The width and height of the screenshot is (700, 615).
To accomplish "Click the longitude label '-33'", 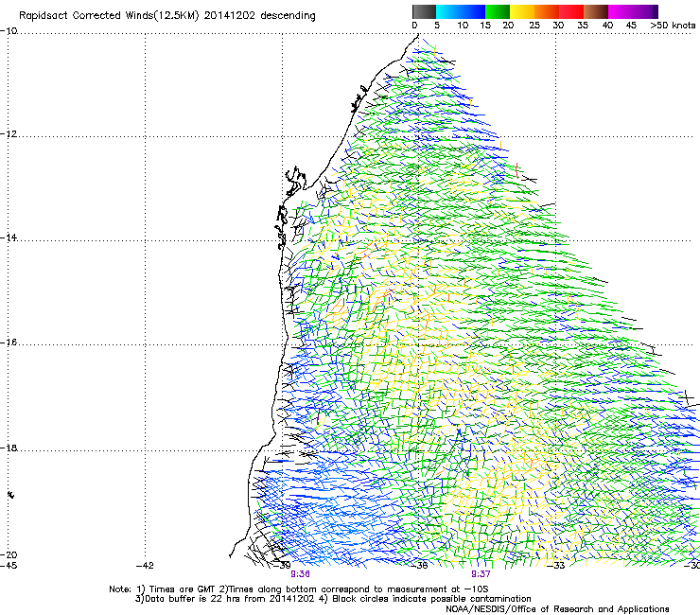I will [556, 566].
